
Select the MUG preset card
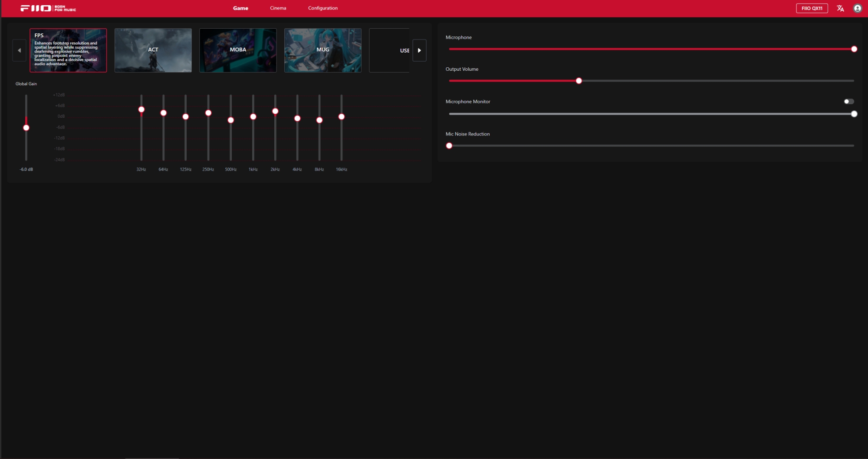[x=323, y=50]
